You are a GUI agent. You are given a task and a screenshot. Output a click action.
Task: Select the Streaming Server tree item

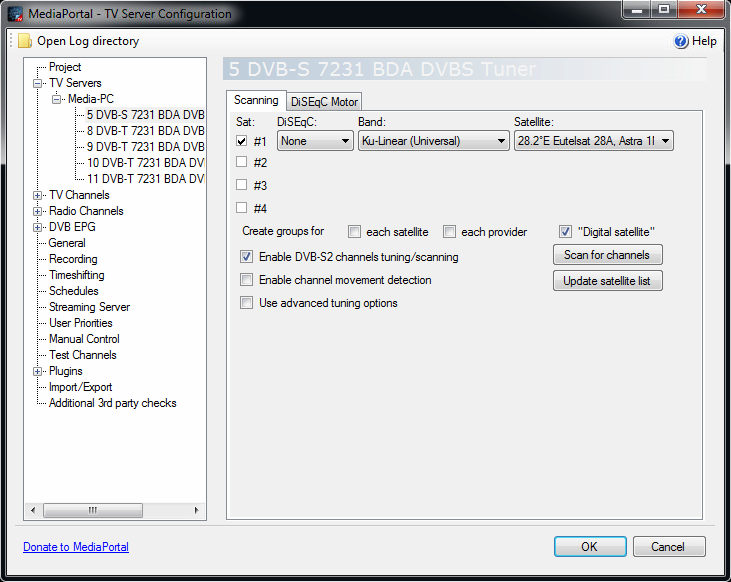90,307
